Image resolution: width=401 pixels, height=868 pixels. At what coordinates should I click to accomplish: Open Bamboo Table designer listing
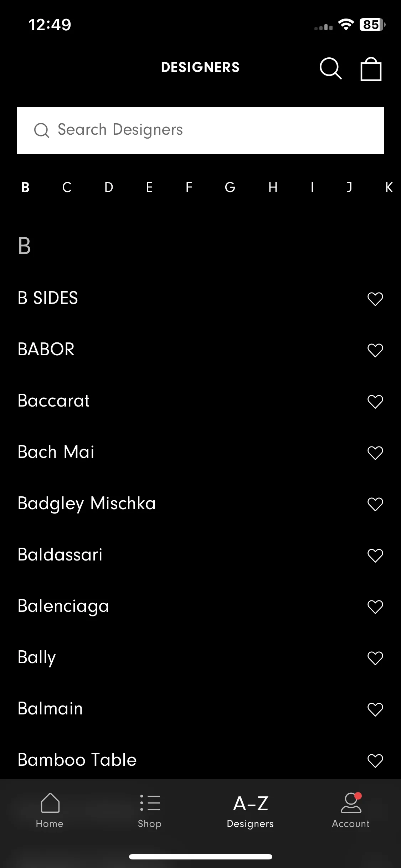click(x=77, y=760)
